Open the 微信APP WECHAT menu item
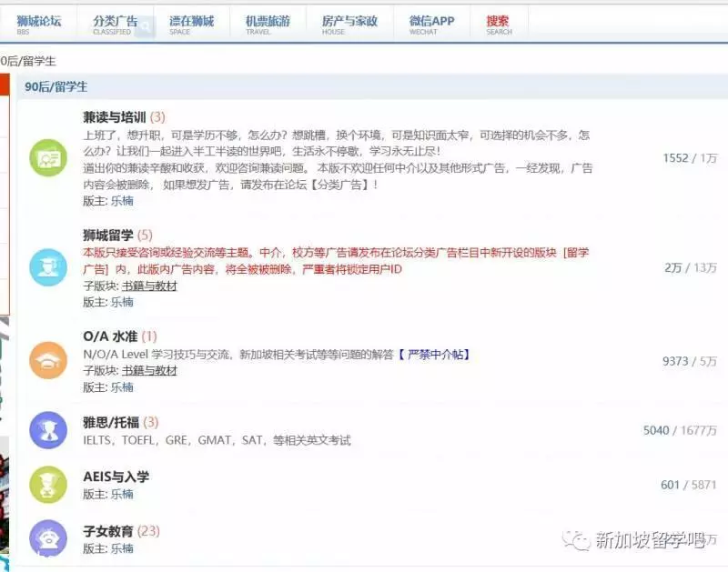The height and width of the screenshot is (572, 728). (x=431, y=25)
